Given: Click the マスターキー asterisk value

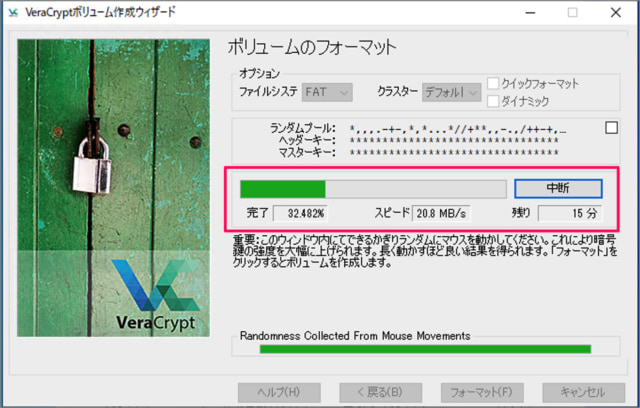Looking at the screenshot, I should click(x=454, y=153).
